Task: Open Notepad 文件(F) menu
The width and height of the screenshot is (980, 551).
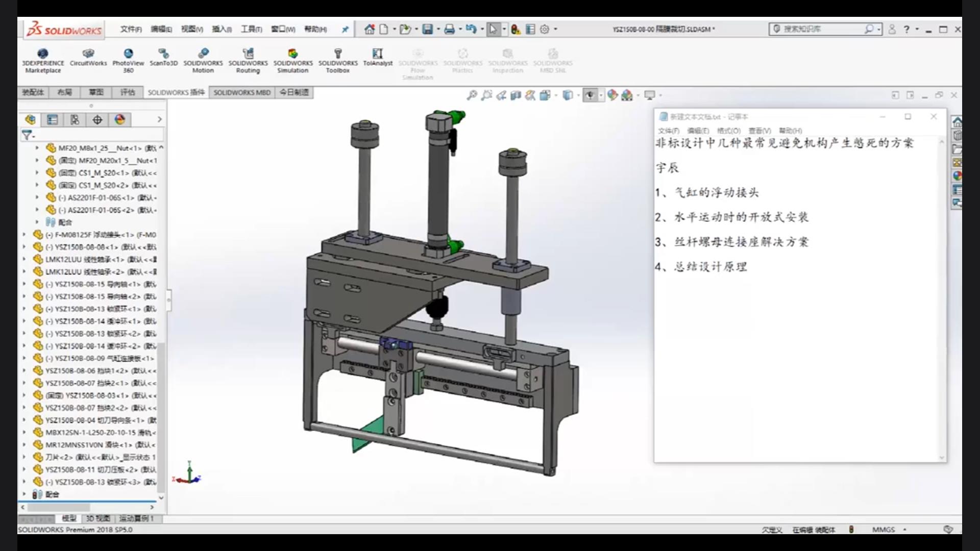Action: click(668, 131)
